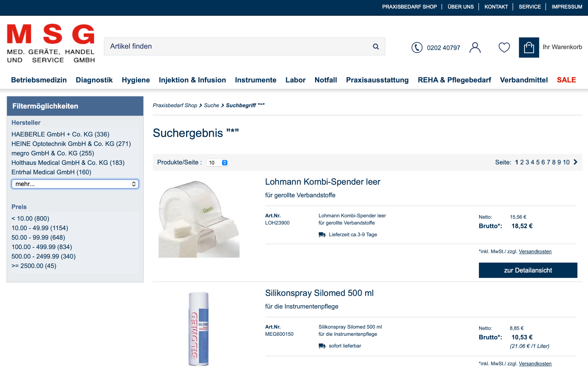Filter price 50.00 - 99.99
This screenshot has height=368, width=588.
tap(38, 238)
